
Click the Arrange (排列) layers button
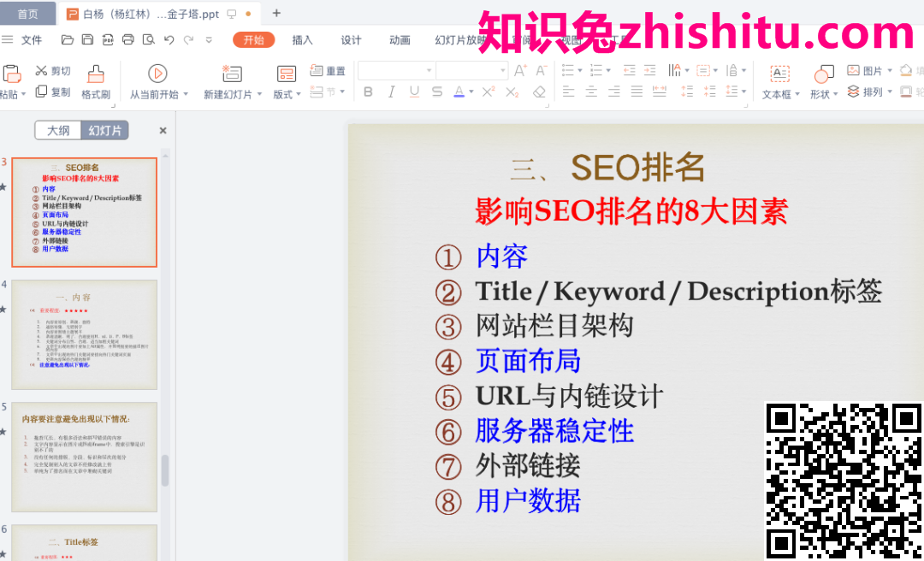pyautogui.click(x=869, y=92)
